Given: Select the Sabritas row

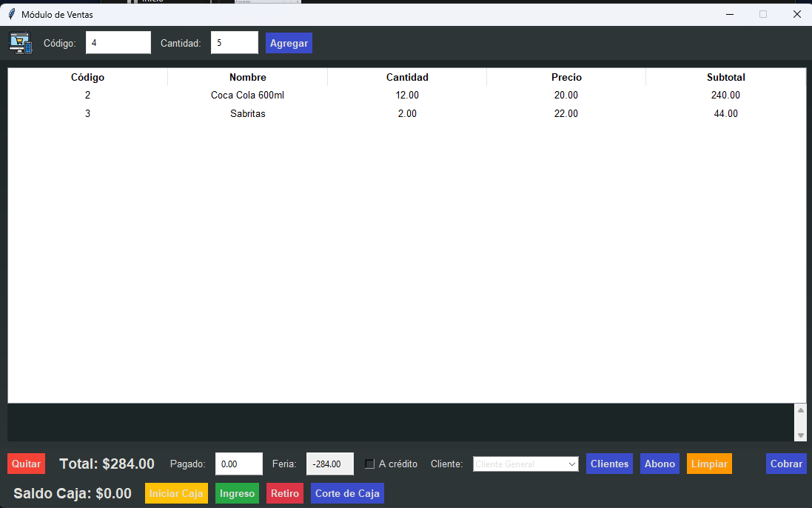Looking at the screenshot, I should [406, 113].
